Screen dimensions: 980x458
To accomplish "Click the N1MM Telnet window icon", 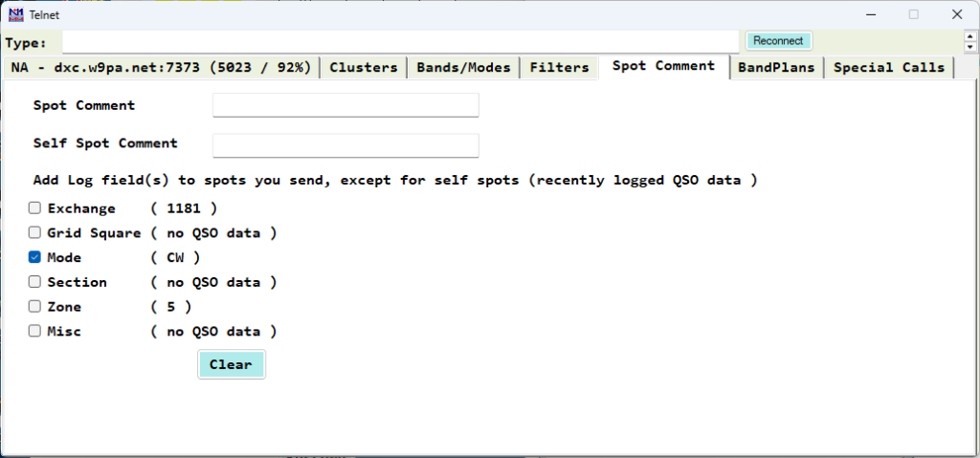I will pyautogui.click(x=15, y=14).
